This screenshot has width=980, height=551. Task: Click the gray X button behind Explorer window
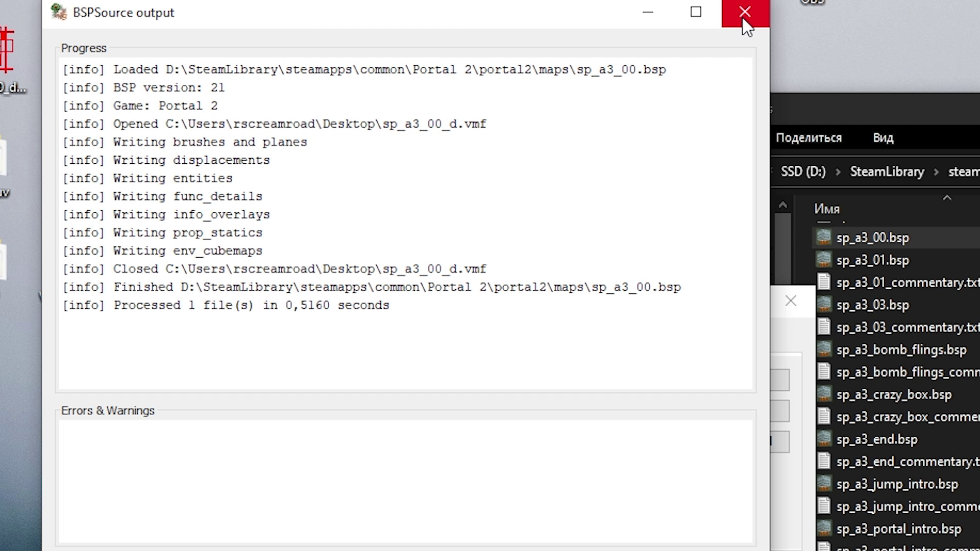[x=791, y=301]
